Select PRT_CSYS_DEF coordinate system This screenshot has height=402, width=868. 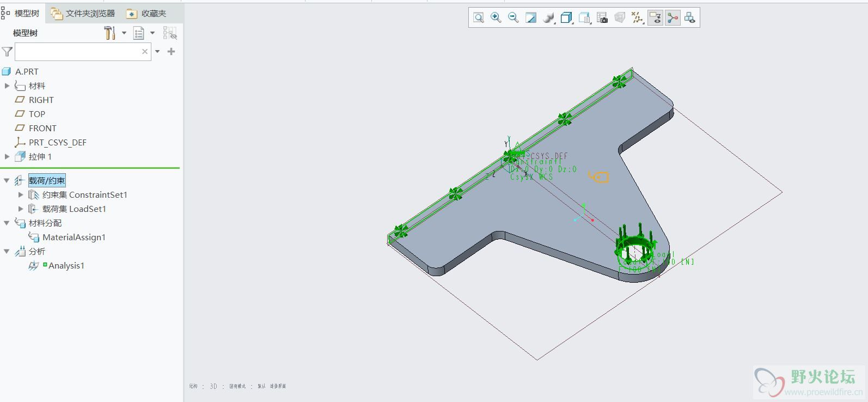click(x=58, y=142)
